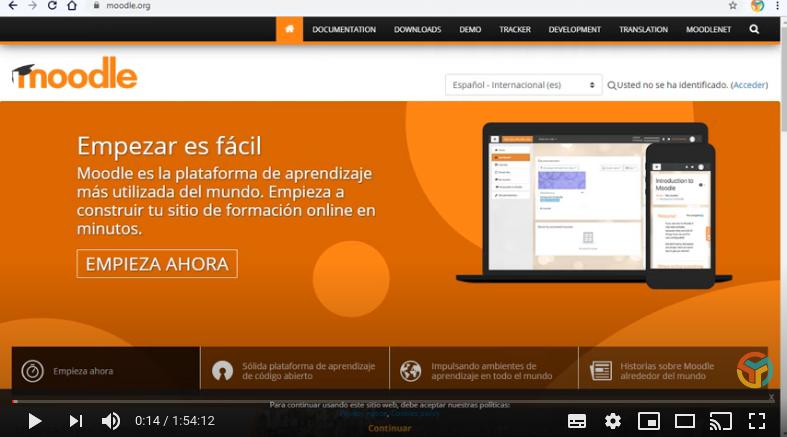Open the language dropdown Español - Internacional
787x437 pixels.
pos(524,85)
